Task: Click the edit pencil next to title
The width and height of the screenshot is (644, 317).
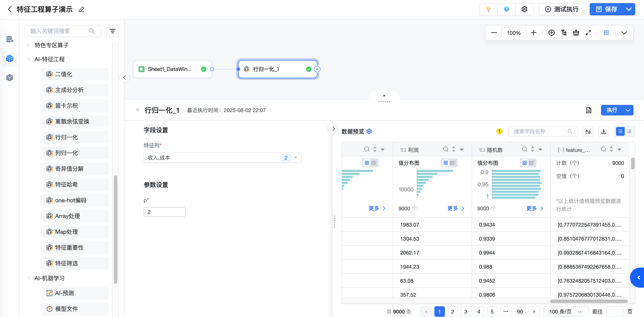Action: point(81,9)
